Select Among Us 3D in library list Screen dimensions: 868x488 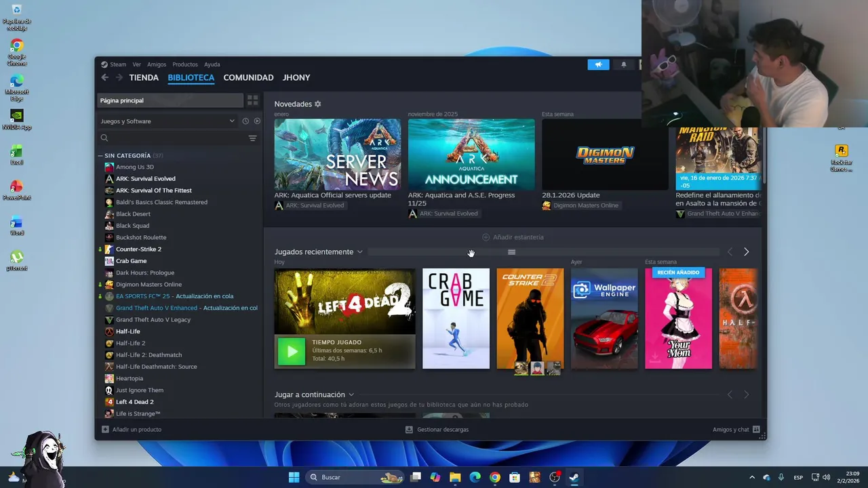click(135, 167)
